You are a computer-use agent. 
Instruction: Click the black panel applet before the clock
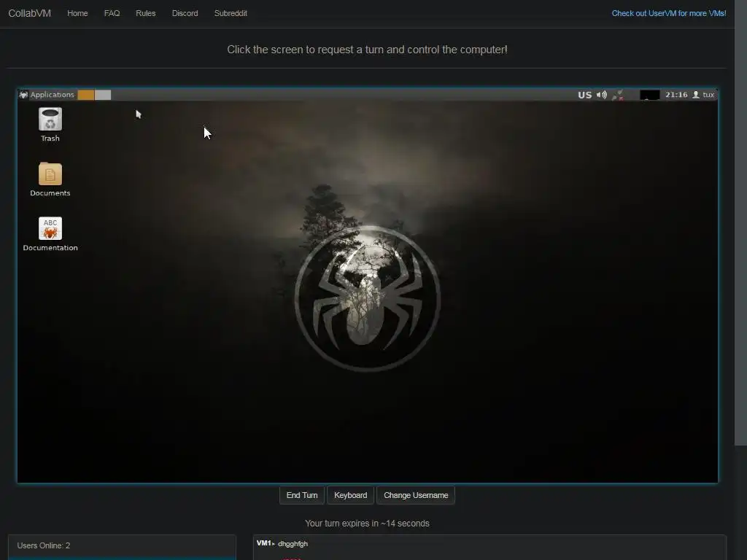[x=650, y=95]
